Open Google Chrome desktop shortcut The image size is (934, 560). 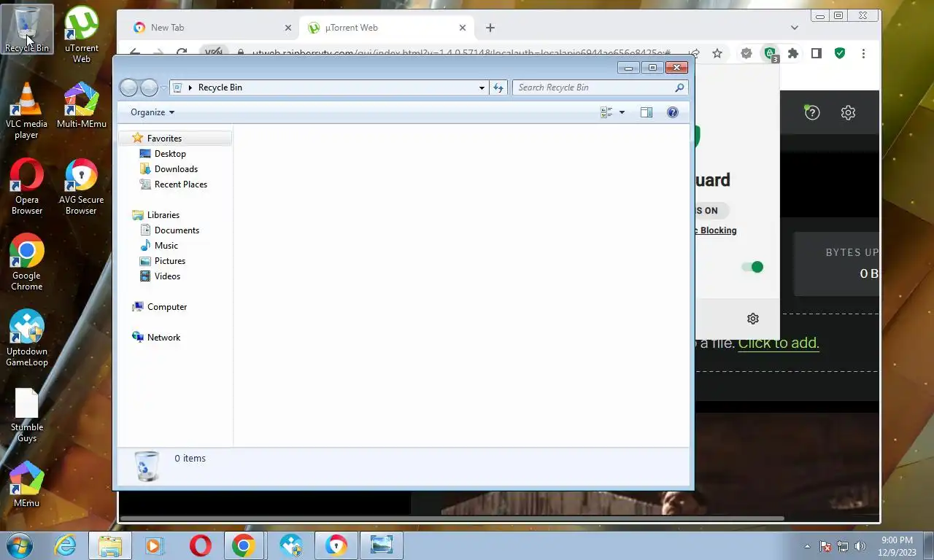[27, 262]
